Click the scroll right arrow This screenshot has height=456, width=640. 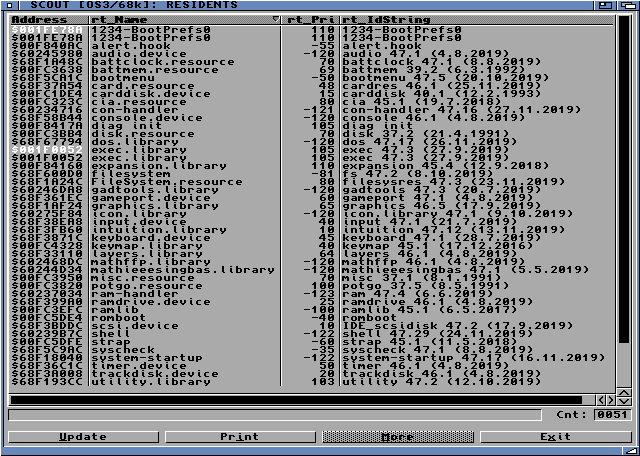point(610,400)
